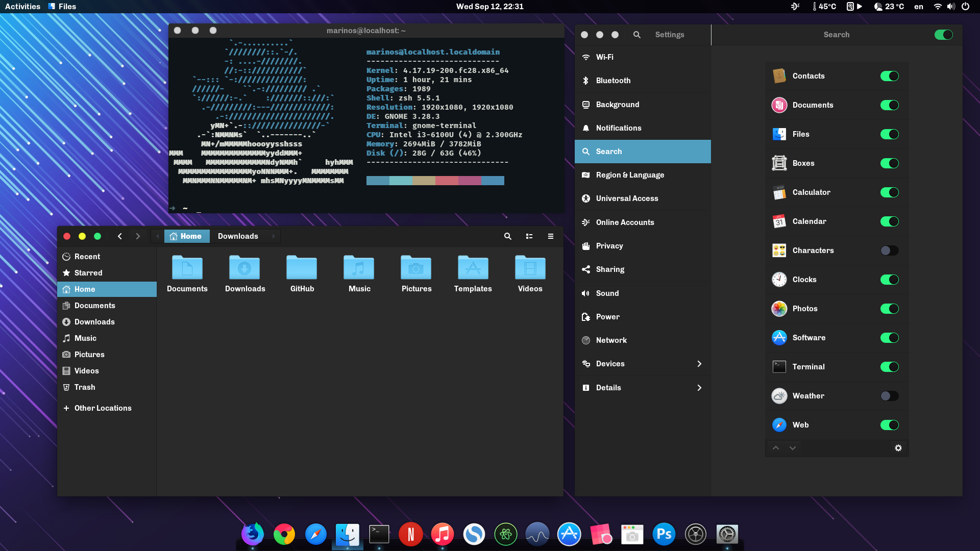Image resolution: width=980 pixels, height=551 pixels.
Task: Open search locations gear in Settings
Action: (898, 448)
